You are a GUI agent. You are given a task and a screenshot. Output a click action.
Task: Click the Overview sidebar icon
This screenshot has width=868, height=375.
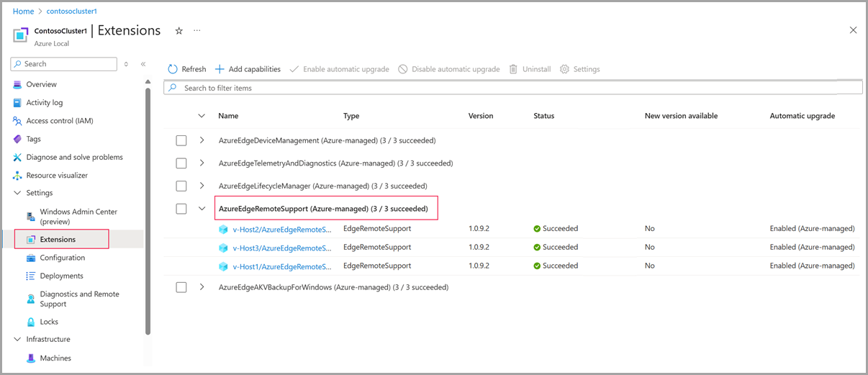click(17, 84)
